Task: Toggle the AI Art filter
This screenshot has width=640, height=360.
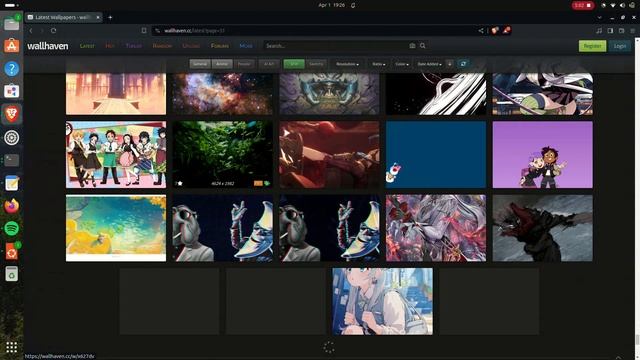Action: point(269,64)
